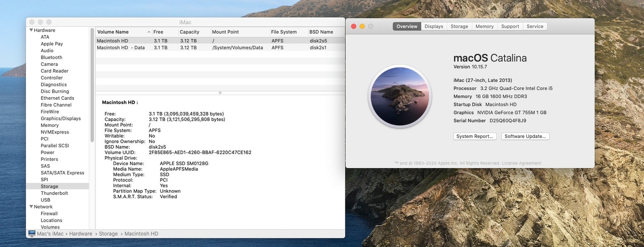Click the Mac's iMac computer icon in path bar
This screenshot has width=644, height=247.
pyautogui.click(x=32, y=234)
